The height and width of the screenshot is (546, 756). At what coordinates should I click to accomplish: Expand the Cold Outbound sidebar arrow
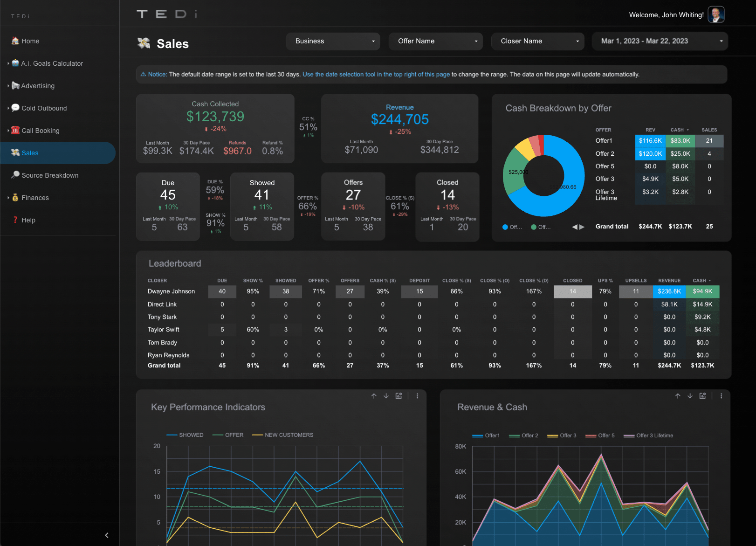(x=8, y=108)
